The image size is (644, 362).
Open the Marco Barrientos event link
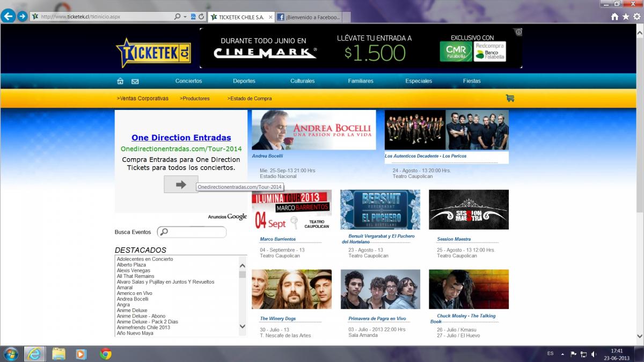pos(278,239)
